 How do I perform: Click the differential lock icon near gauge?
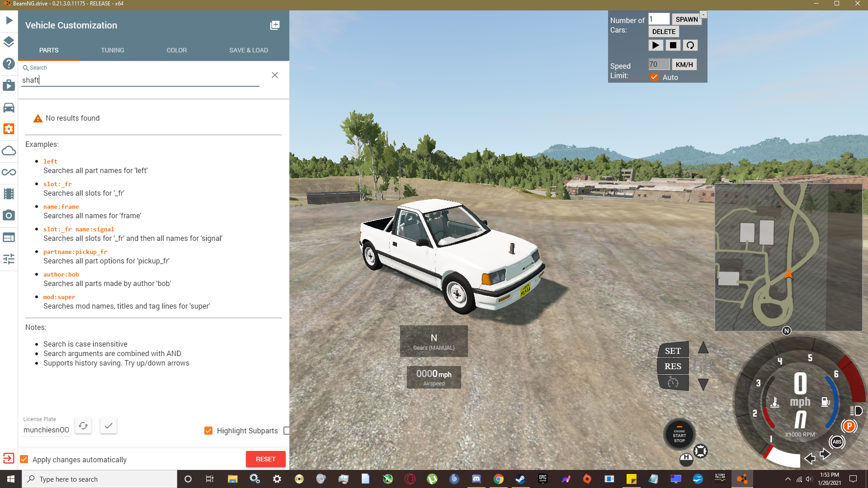(x=701, y=451)
